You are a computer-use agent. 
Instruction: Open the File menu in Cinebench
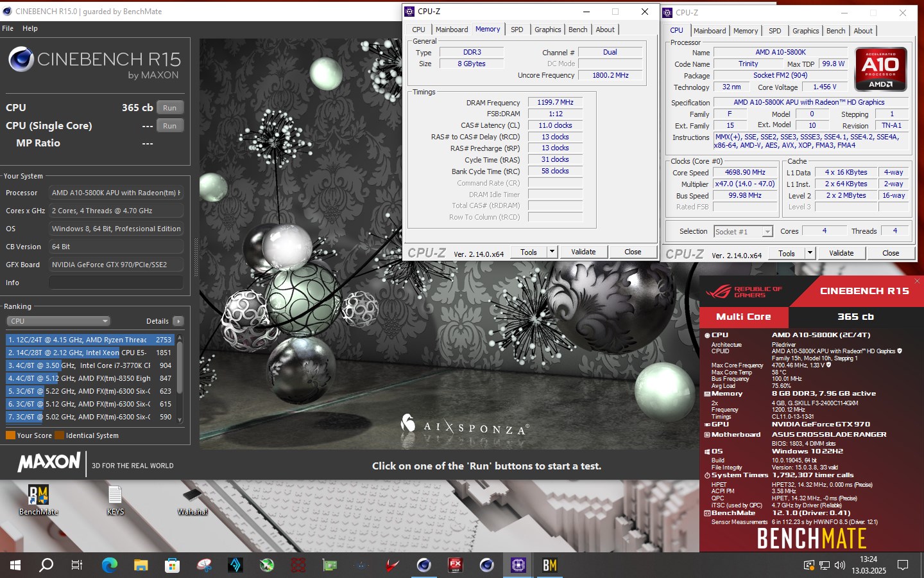(8, 28)
